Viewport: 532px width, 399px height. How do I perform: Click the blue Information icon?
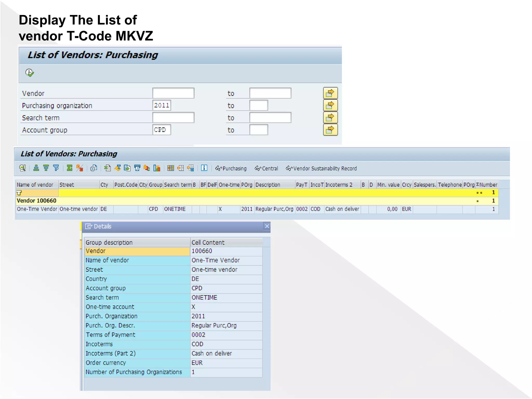click(x=204, y=168)
